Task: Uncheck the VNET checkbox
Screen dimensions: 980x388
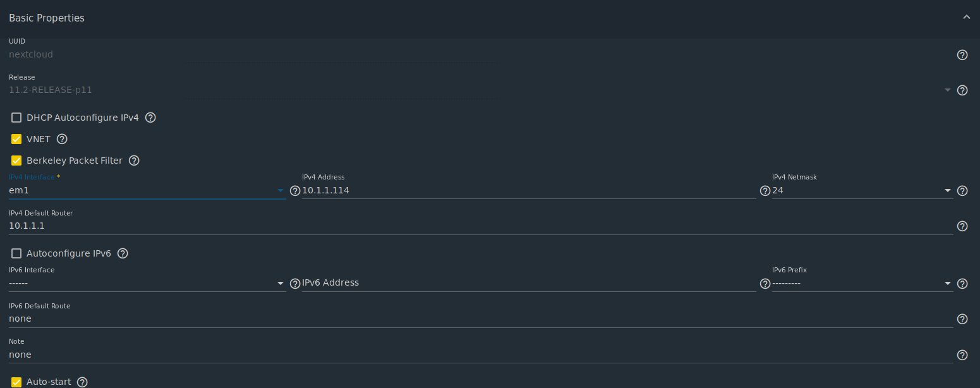Action: (x=16, y=139)
